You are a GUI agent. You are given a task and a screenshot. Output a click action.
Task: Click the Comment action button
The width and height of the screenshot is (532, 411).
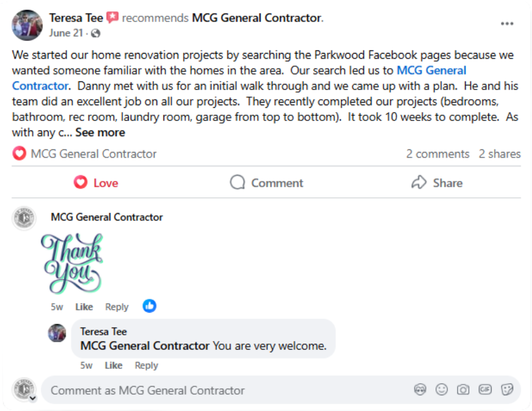(266, 183)
